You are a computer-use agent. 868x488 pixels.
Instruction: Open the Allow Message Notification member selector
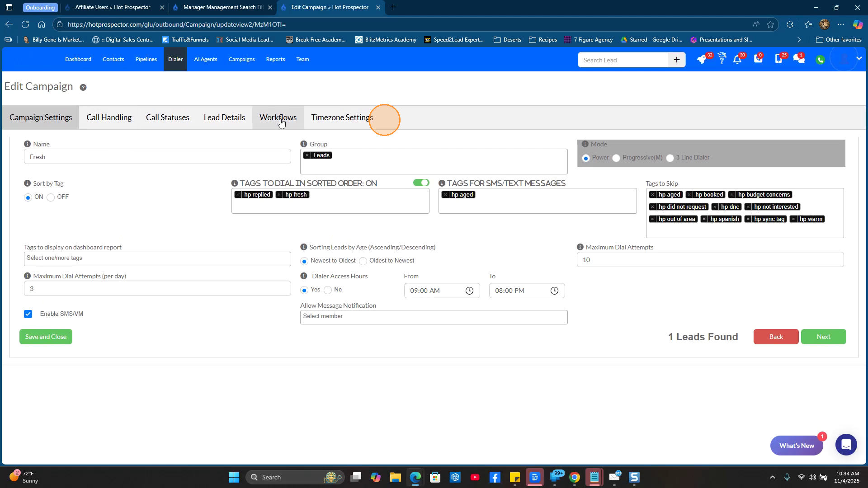pyautogui.click(x=433, y=316)
